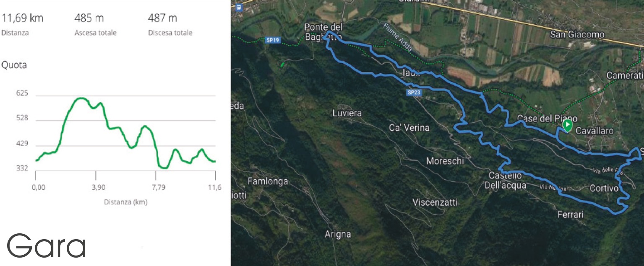
Task: Click the Ca' Verina map label
Action: pyautogui.click(x=409, y=128)
